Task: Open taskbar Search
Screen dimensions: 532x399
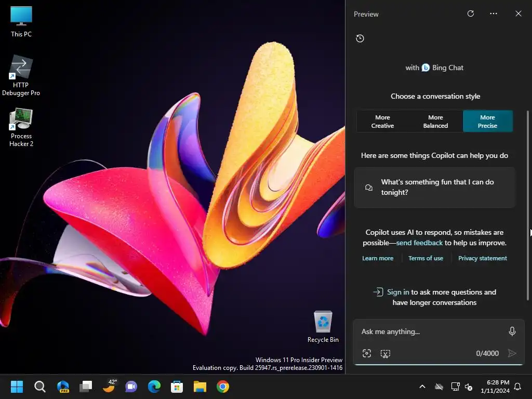Action: coord(39,387)
